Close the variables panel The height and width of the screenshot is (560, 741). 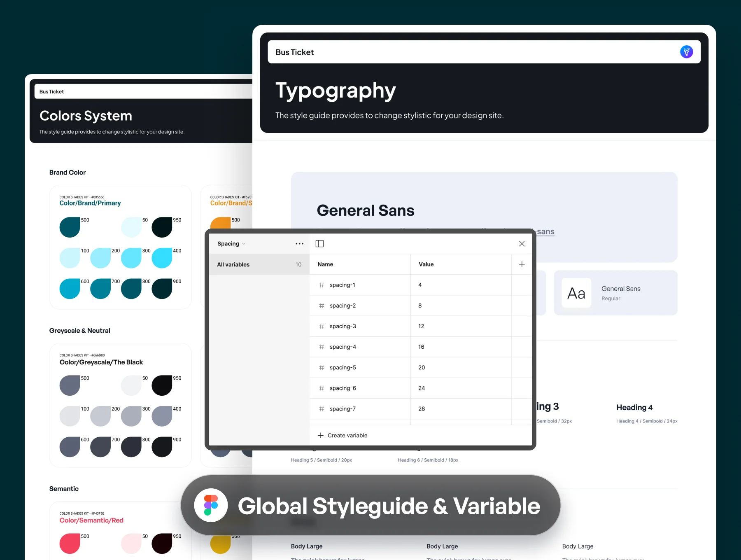(x=522, y=244)
